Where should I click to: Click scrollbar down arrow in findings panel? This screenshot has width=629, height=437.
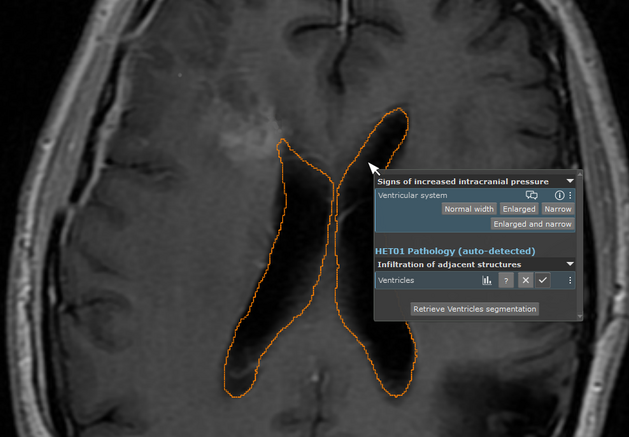click(x=580, y=316)
